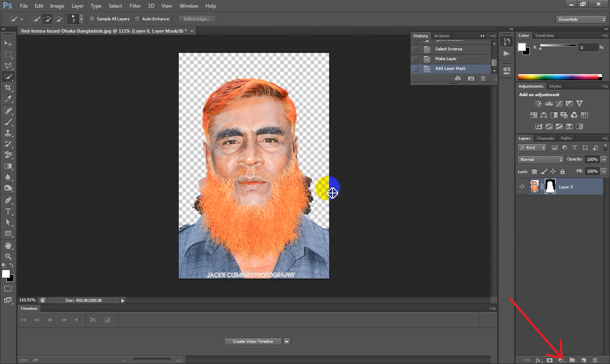This screenshot has height=364, width=610.
Task: Select the Horizontal Type tool
Action: pos(8,211)
